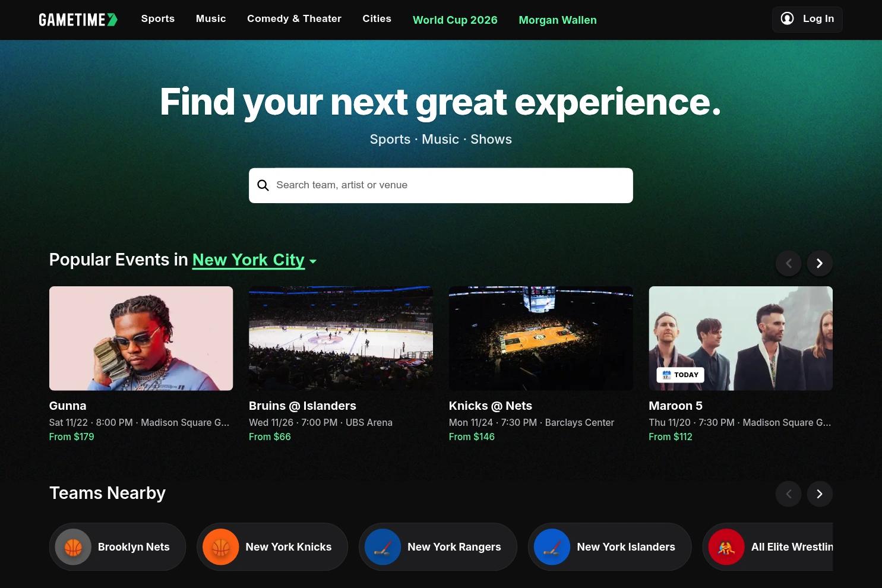Open the New York Rangers team page
Viewport: 882px width, 588px height.
(x=438, y=547)
